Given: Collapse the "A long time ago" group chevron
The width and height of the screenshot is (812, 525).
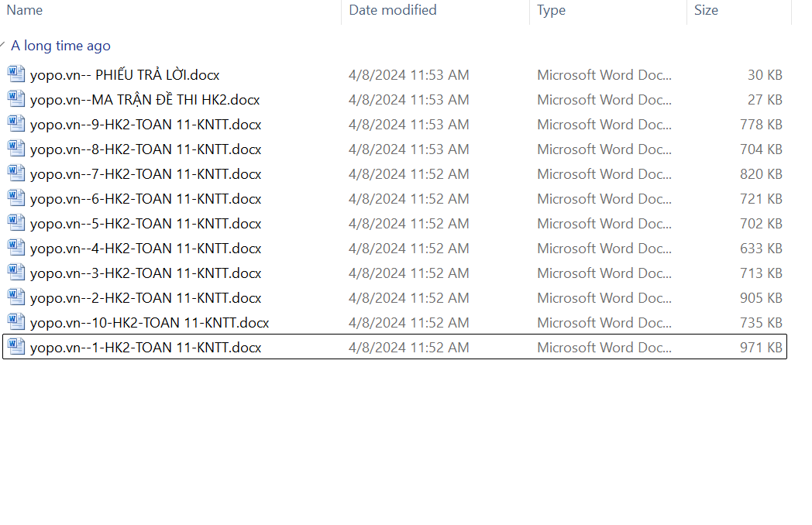Looking at the screenshot, I should pyautogui.click(x=4, y=46).
